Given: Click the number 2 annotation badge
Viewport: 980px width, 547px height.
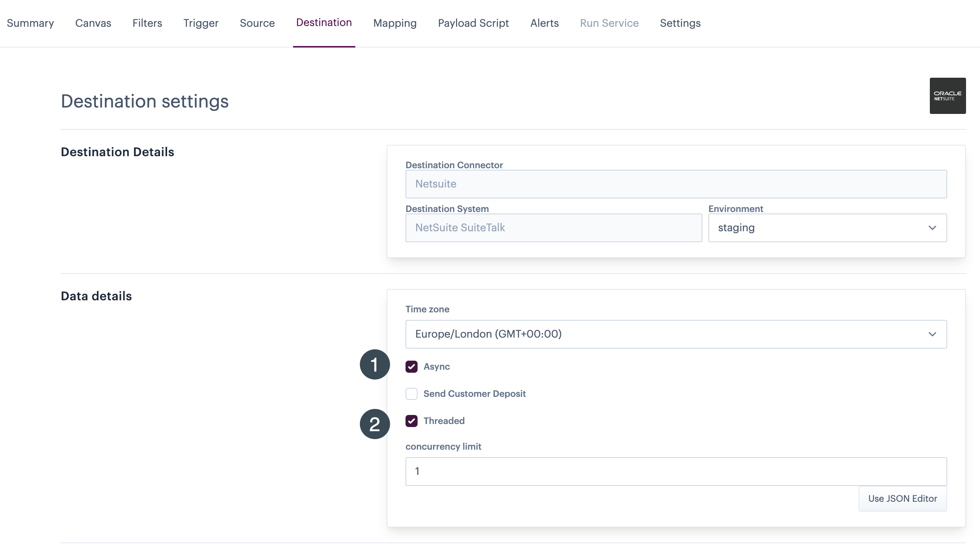Looking at the screenshot, I should point(375,424).
